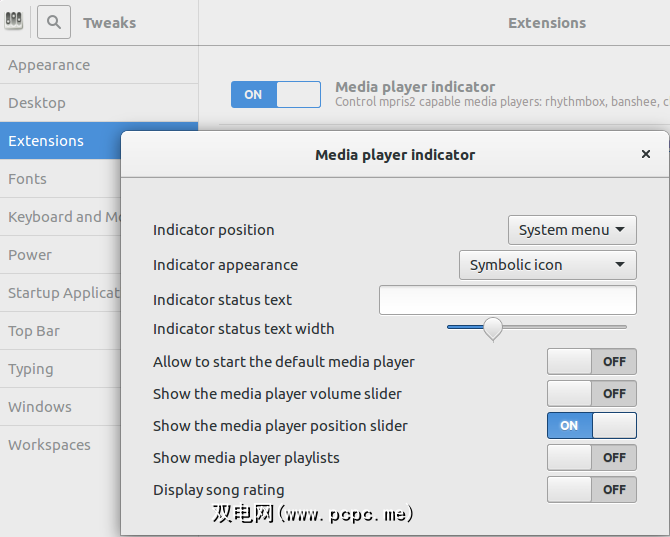Click the Tweaks app icon in header
670x537 pixels.
[x=15, y=20]
